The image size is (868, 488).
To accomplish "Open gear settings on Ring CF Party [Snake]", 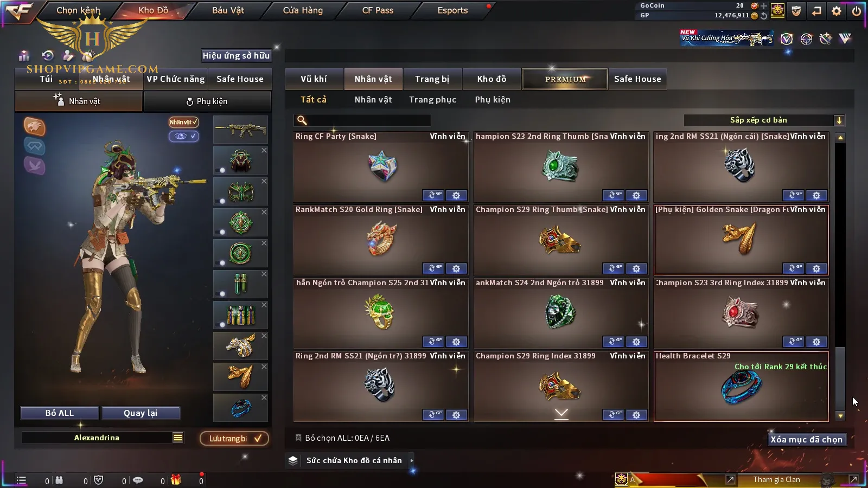I will coord(456,195).
